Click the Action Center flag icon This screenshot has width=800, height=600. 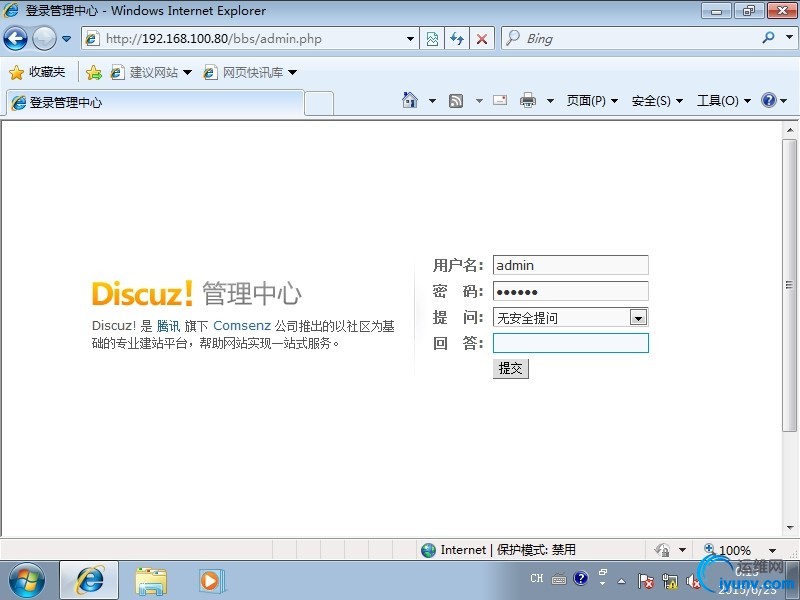click(x=645, y=581)
